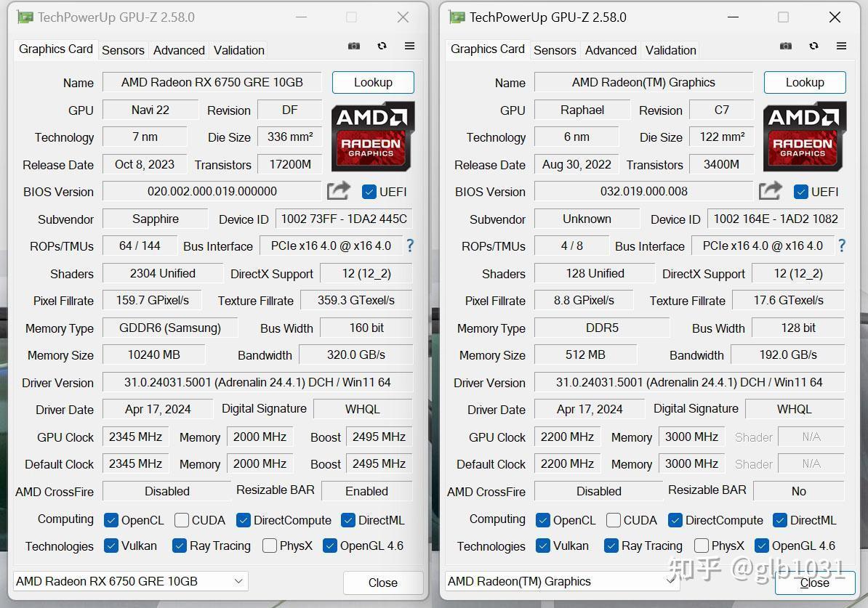This screenshot has height=608, width=868.
Task: Click the AMD Radeon Graphics logo image
Action: pos(373,137)
